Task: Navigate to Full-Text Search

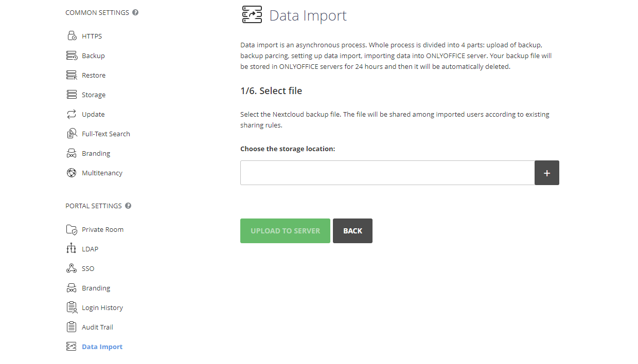Action: 106,134
